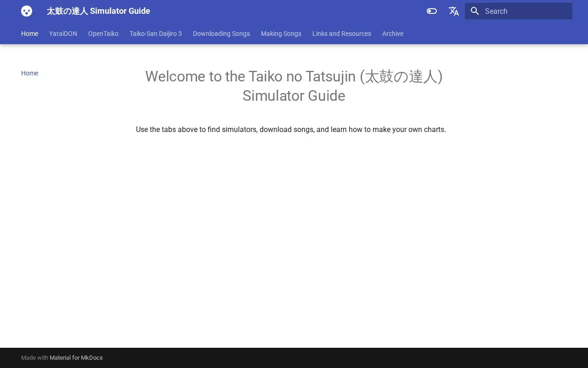Switch to the OpenTaiko tab
Viewport: 588px width, 368px height.
click(x=103, y=34)
